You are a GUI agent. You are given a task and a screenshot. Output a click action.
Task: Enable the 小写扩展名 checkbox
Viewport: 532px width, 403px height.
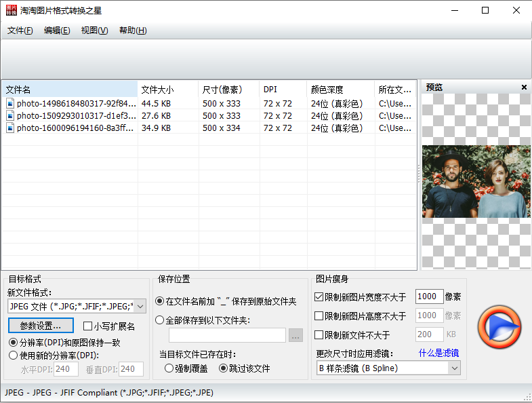(87, 326)
